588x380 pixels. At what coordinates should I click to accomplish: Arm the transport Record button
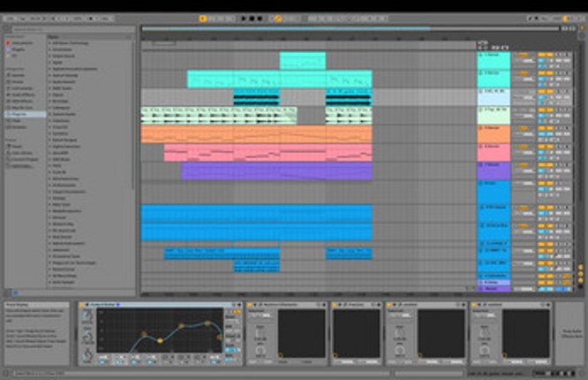(x=260, y=19)
